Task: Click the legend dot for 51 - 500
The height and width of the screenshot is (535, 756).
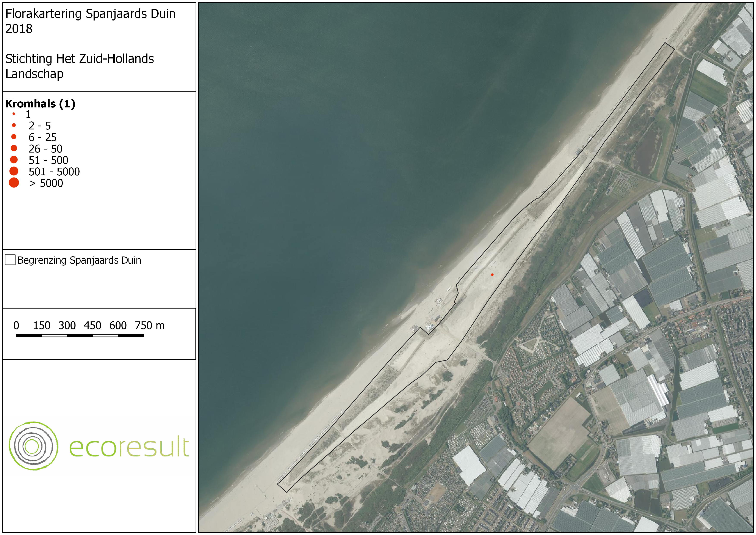Action: [x=14, y=160]
